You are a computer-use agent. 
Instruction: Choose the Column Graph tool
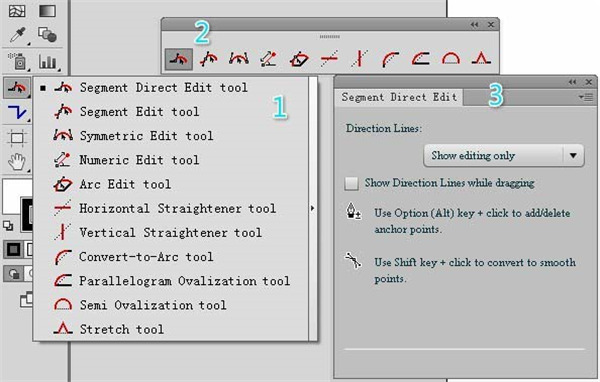pos(48,61)
